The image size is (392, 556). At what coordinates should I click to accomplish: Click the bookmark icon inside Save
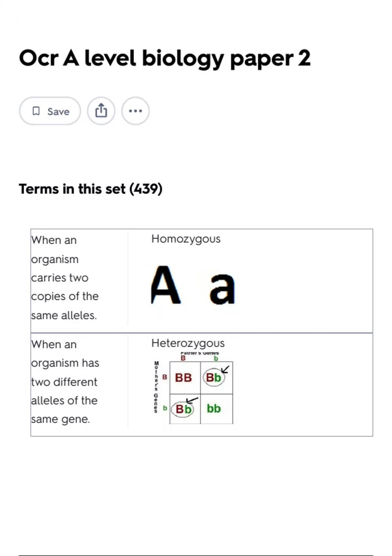36,111
